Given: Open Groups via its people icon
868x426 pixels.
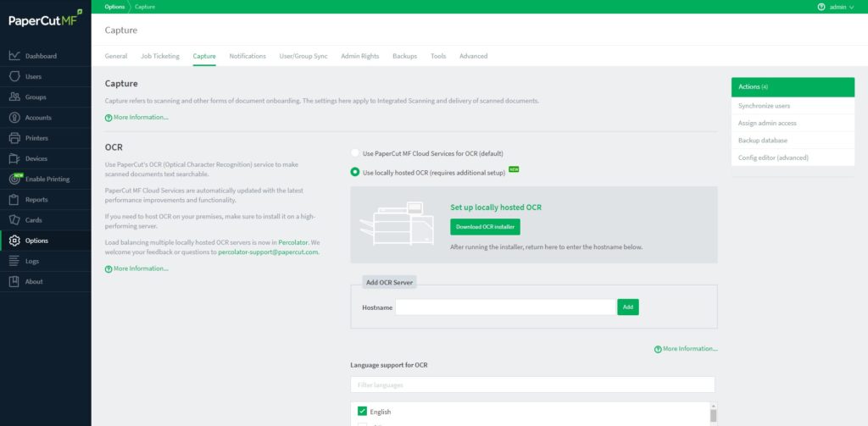Looking at the screenshot, I should pos(14,97).
